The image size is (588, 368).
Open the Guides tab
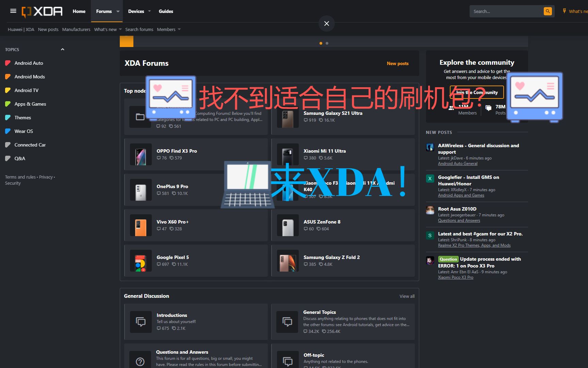(166, 11)
